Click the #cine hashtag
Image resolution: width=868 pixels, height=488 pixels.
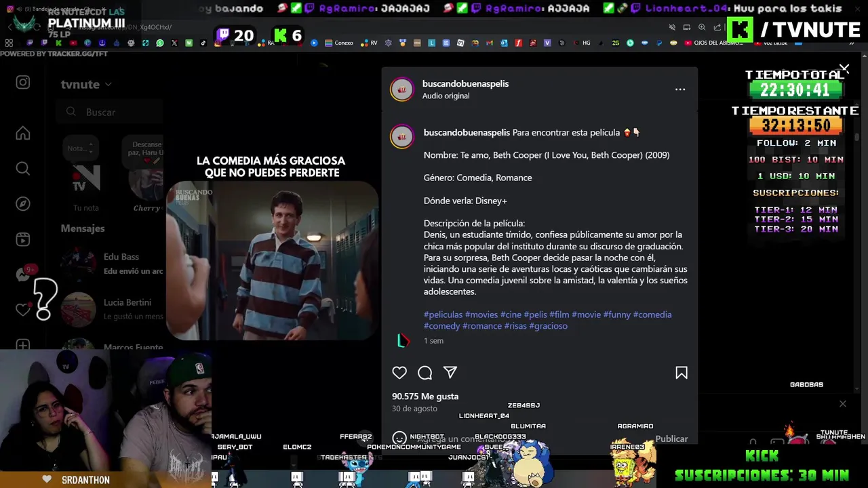tap(511, 314)
